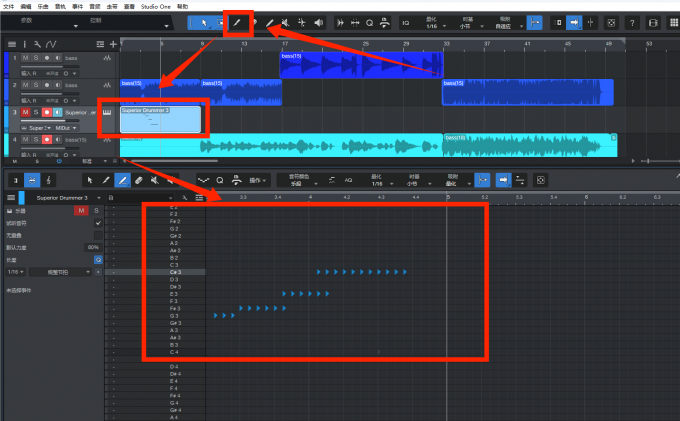Image resolution: width=680 pixels, height=421 pixels.
Task: Click the Superior Drummer 3 MIDI clip
Action: click(160, 122)
